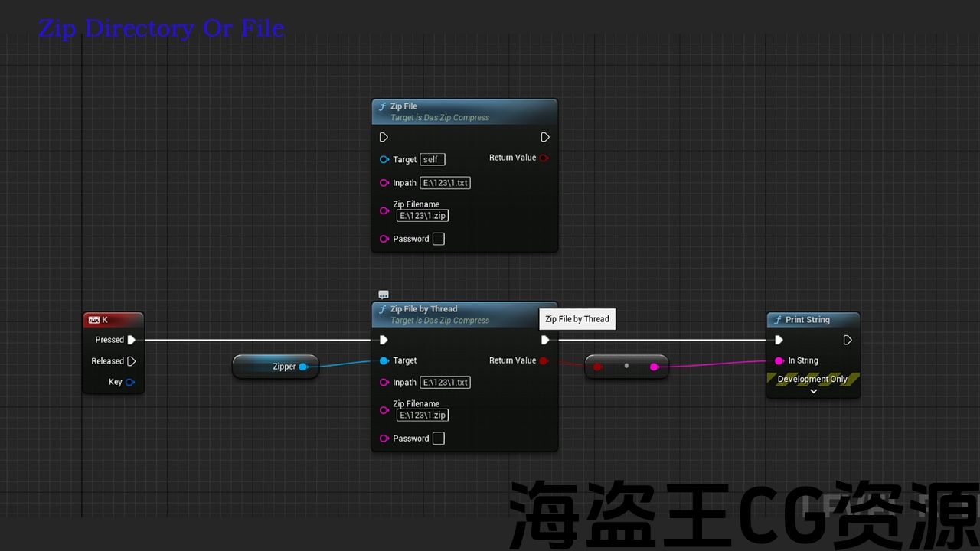Select the Zip File node by its title
This screenshot has height=551, width=980.
pos(403,106)
